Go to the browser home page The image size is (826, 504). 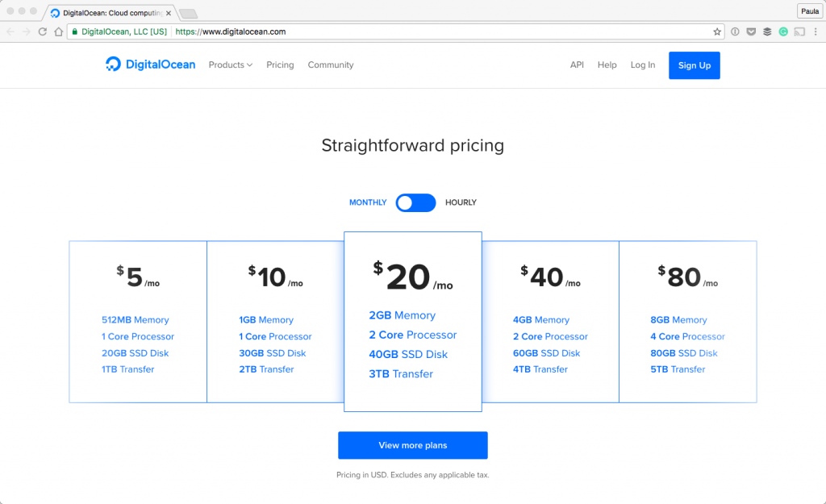[58, 32]
